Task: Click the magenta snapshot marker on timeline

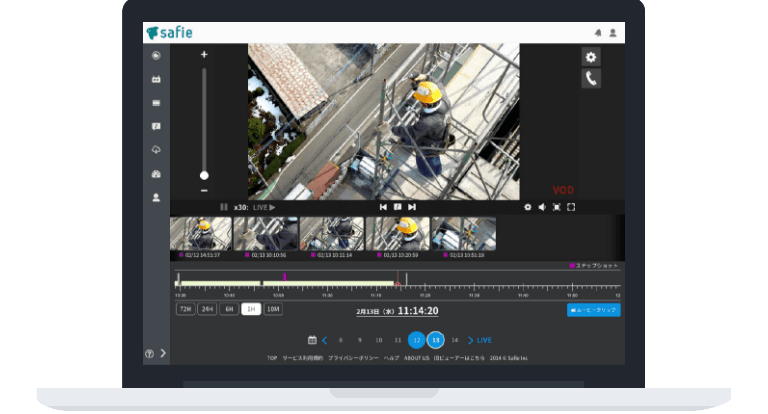Action: pyautogui.click(x=285, y=277)
